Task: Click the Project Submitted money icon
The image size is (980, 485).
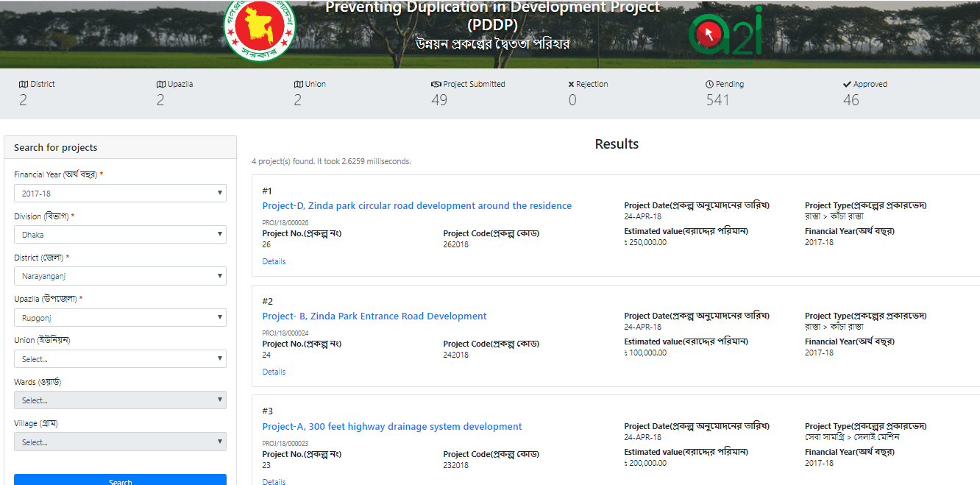Action: (x=436, y=85)
